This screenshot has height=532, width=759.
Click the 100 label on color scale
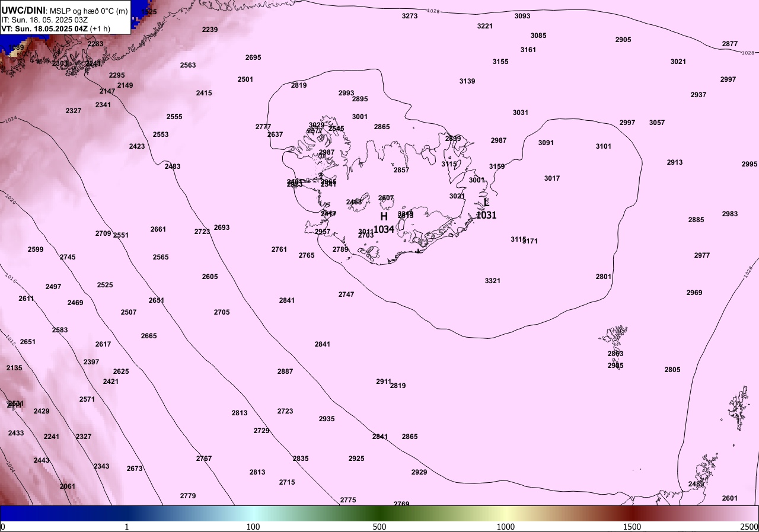point(253,527)
